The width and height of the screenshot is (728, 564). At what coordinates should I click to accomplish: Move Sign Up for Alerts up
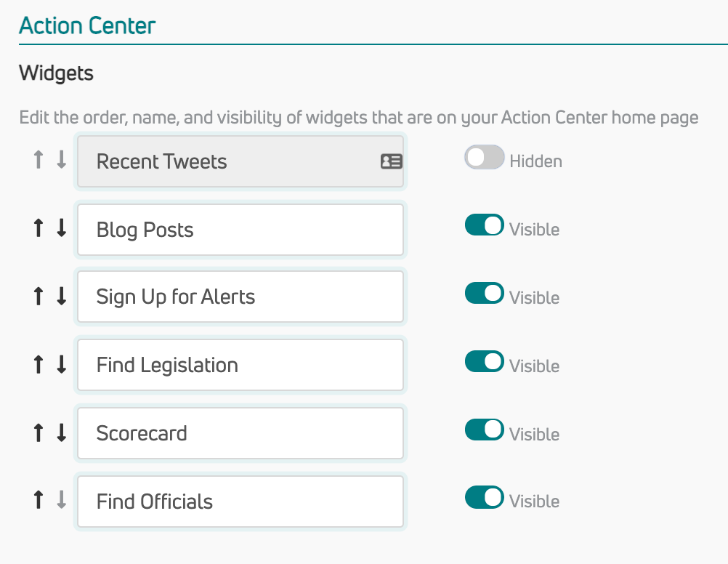[x=39, y=297]
